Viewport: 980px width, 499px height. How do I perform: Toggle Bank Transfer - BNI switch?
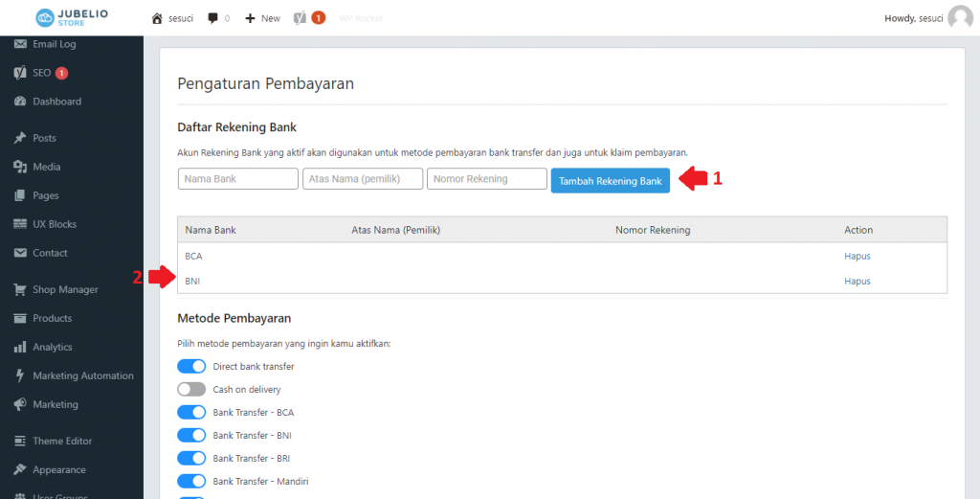(x=191, y=435)
